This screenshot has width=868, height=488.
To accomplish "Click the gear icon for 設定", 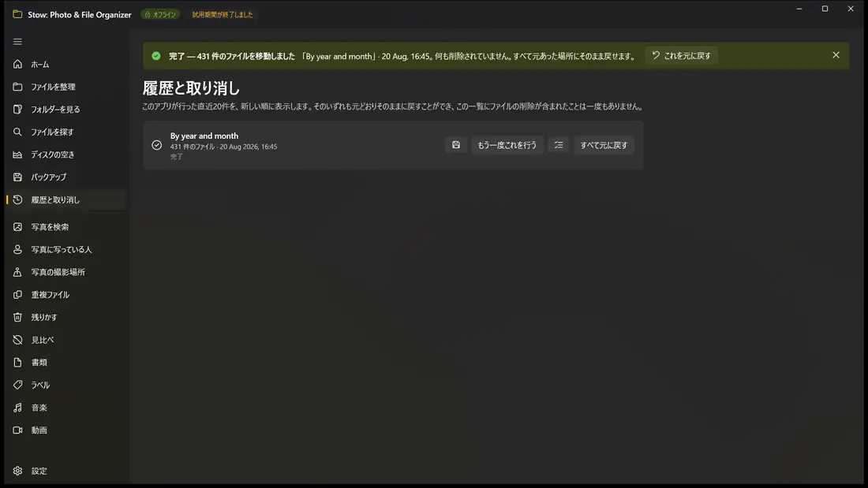I will tap(17, 471).
